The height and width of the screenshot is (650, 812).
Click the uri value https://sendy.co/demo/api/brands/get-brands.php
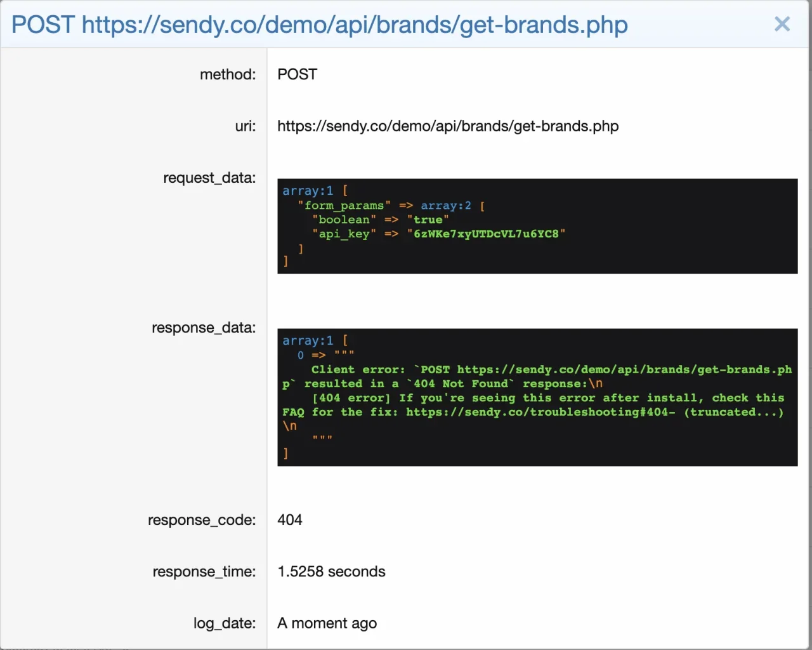point(448,126)
